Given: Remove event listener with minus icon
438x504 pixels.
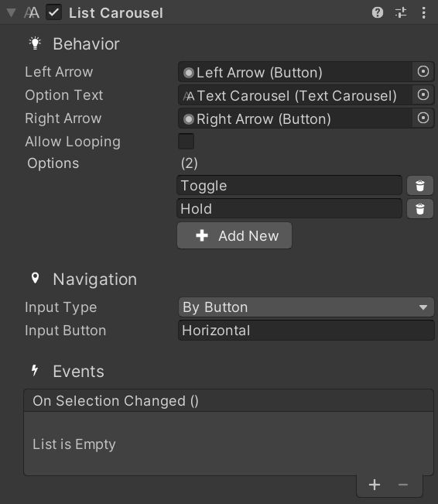Looking at the screenshot, I should coord(403,485).
